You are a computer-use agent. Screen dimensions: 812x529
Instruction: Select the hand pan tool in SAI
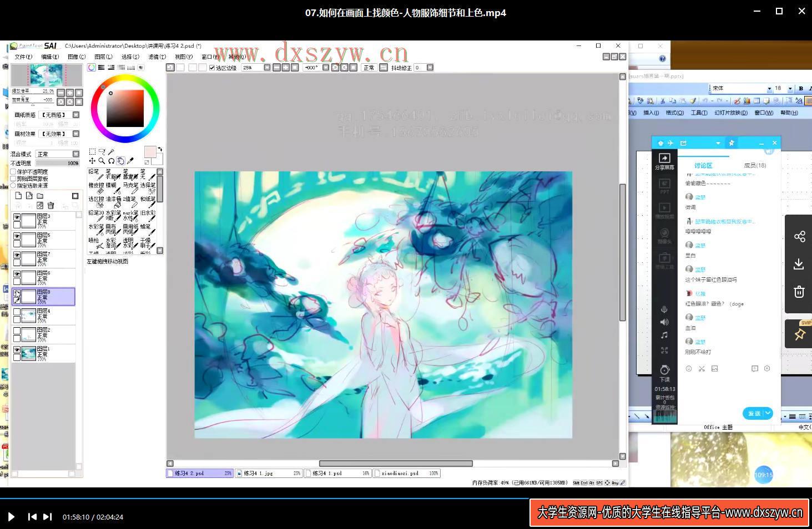(120, 161)
